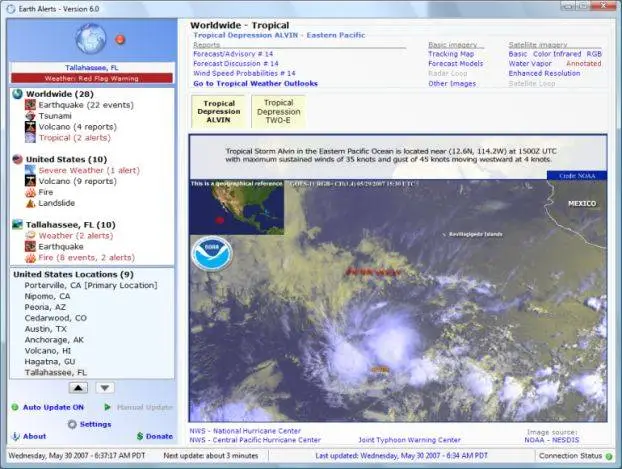The image size is (622, 469).
Task: Select Hagatna, GU location
Action: tap(50, 362)
